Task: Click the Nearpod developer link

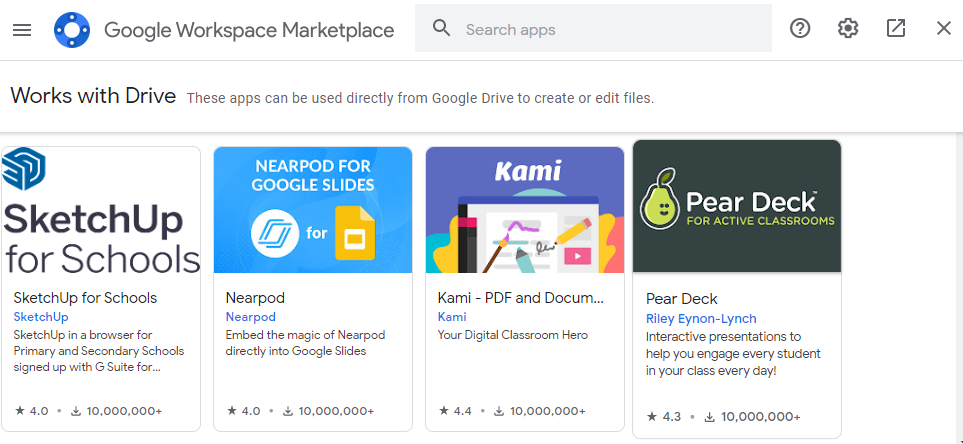Action: tap(251, 317)
